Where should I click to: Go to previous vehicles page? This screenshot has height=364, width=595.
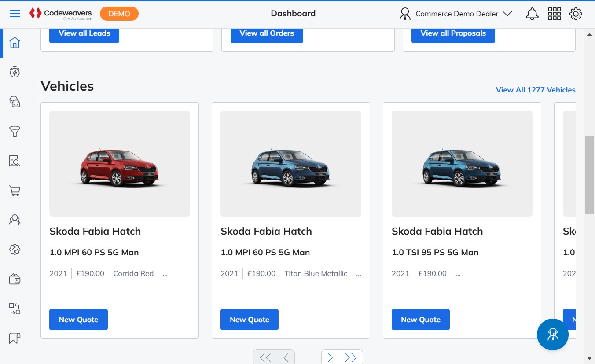click(286, 357)
